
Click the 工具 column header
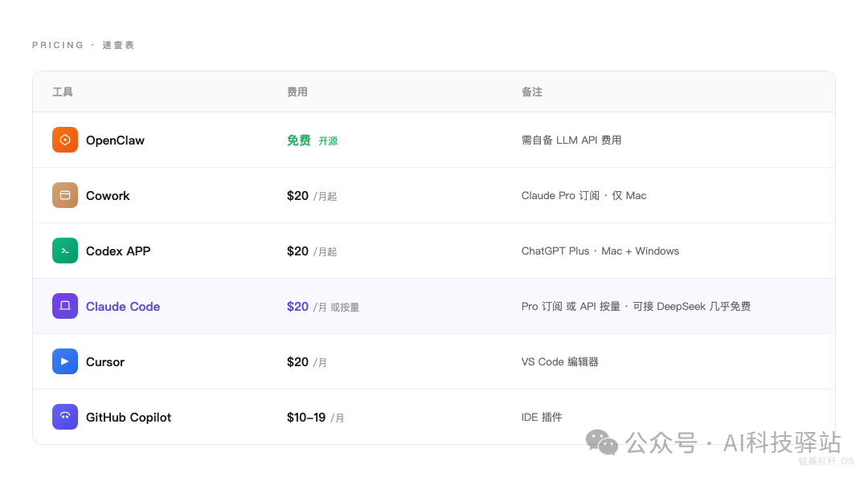coord(63,92)
